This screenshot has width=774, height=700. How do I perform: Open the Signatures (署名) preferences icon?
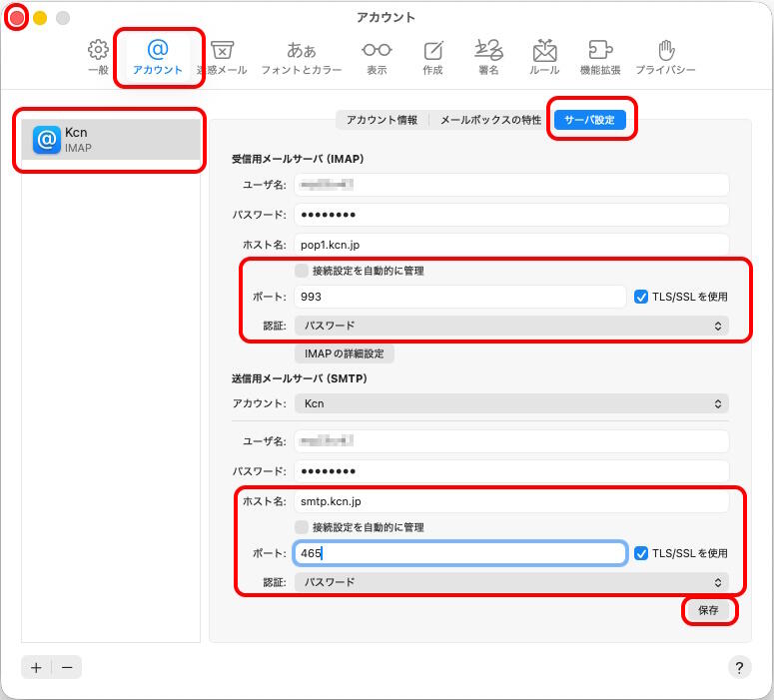coord(488,57)
